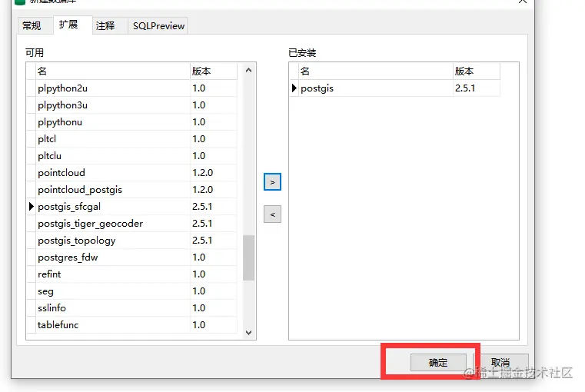
Task: Click the 名 column header in installed list
Action: 376,71
